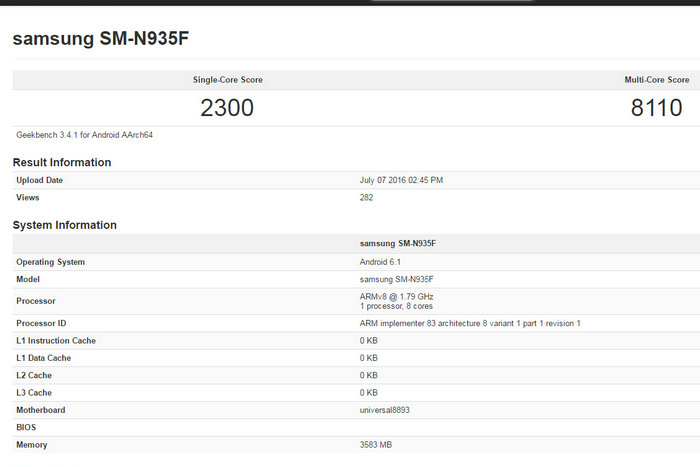This screenshot has height=467, width=700.
Task: Select the 0 KB value for L1 Data Cache
Action: pyautogui.click(x=369, y=358)
